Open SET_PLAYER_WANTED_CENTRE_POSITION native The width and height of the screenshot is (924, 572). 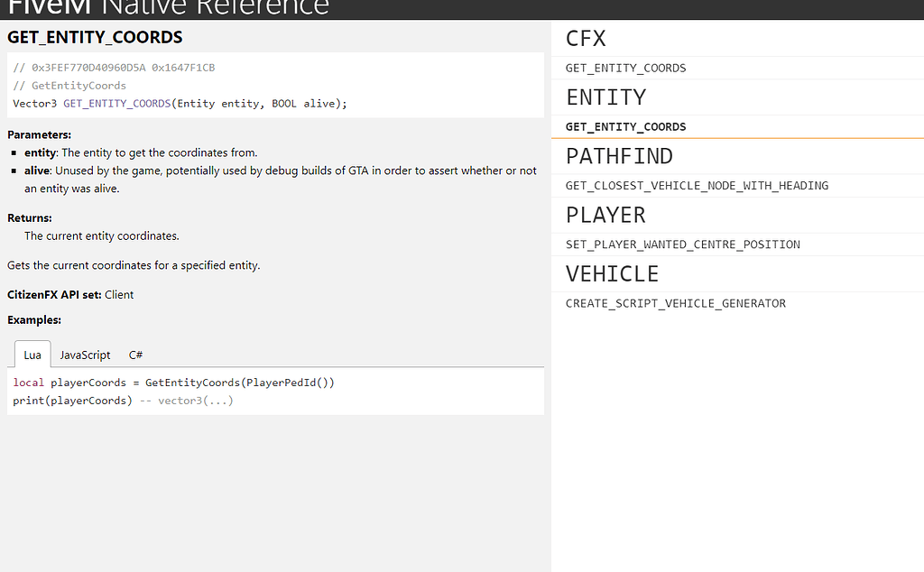(x=686, y=244)
